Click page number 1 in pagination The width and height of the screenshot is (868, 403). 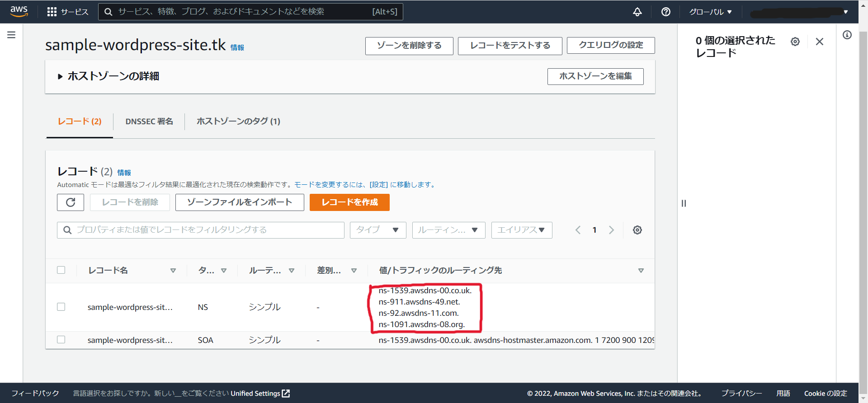[x=594, y=230]
